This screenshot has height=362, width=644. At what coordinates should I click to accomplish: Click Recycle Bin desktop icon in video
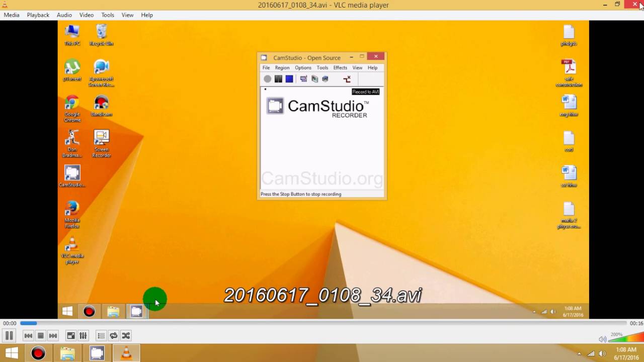coord(101,35)
